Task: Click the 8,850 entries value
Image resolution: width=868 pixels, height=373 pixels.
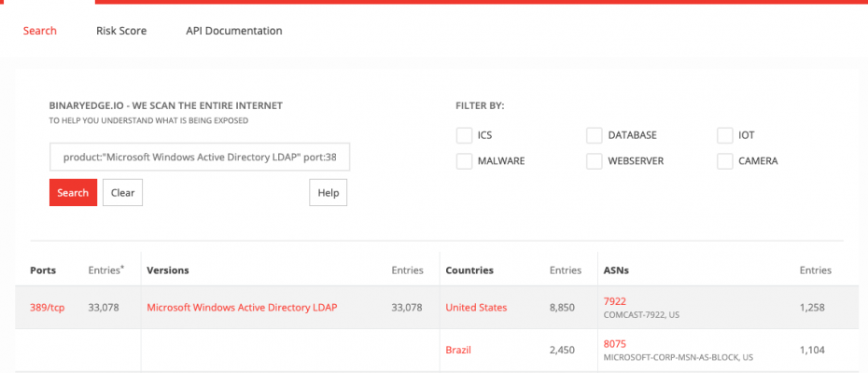Action: coord(562,308)
